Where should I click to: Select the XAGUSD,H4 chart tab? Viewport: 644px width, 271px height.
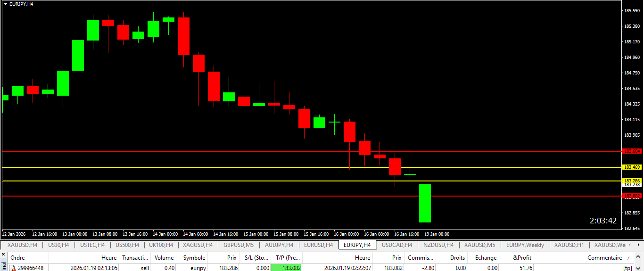click(x=198, y=245)
